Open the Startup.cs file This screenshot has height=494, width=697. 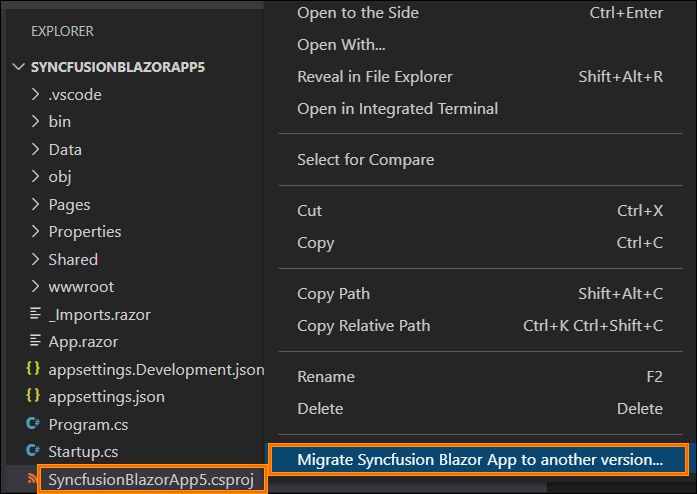tap(83, 452)
